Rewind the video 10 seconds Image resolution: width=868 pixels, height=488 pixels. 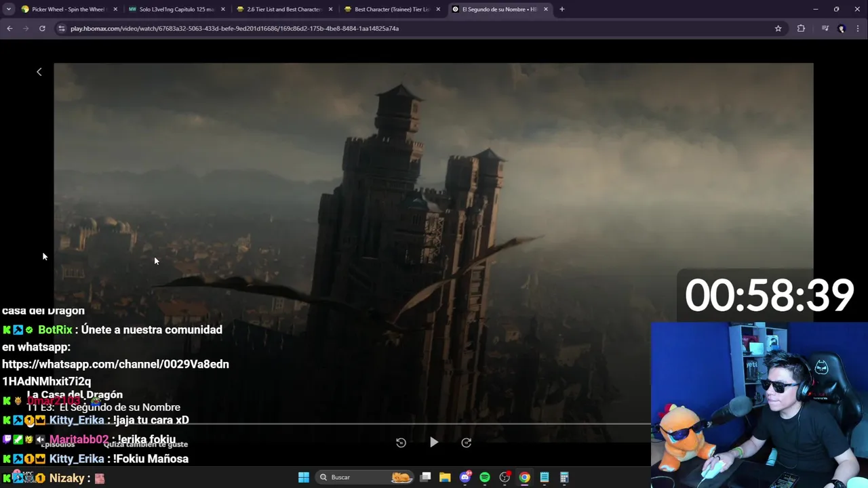(x=401, y=443)
